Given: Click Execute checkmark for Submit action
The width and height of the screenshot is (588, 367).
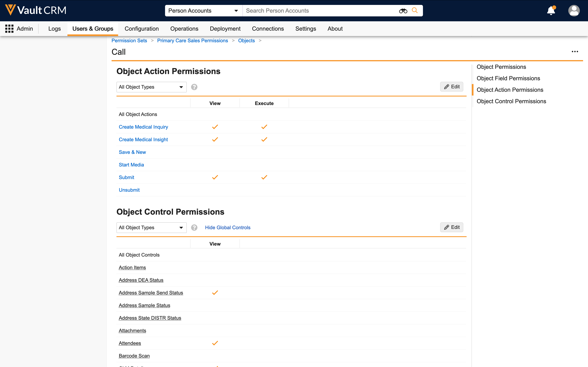Looking at the screenshot, I should [264, 177].
